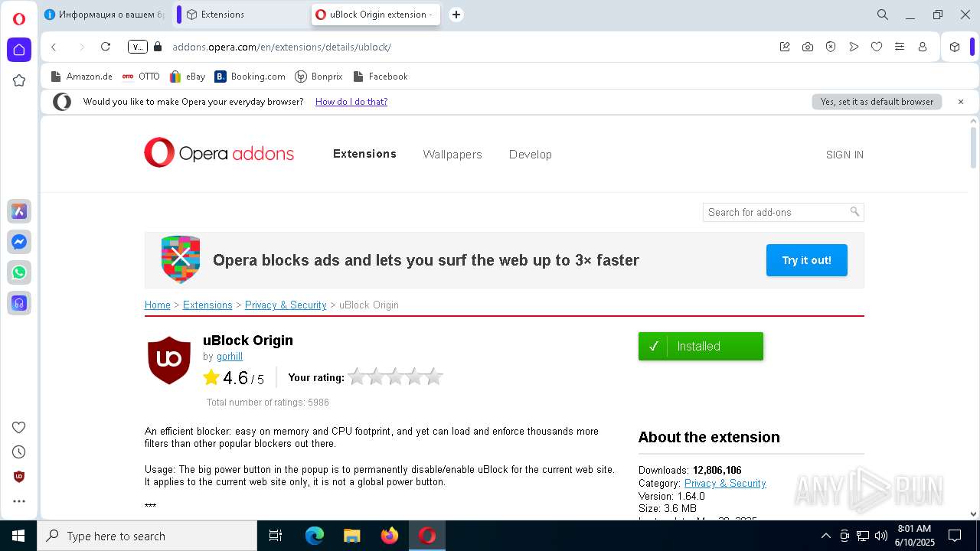Click the address bar URL

click(x=282, y=47)
